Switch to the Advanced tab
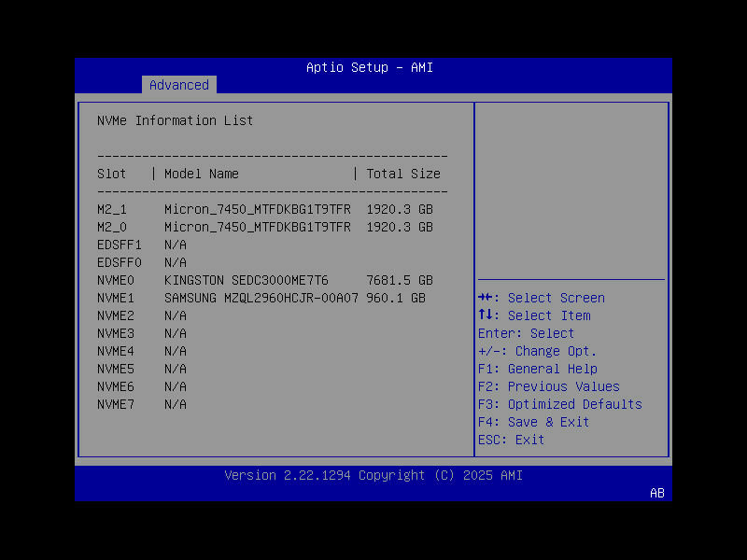 178,85
